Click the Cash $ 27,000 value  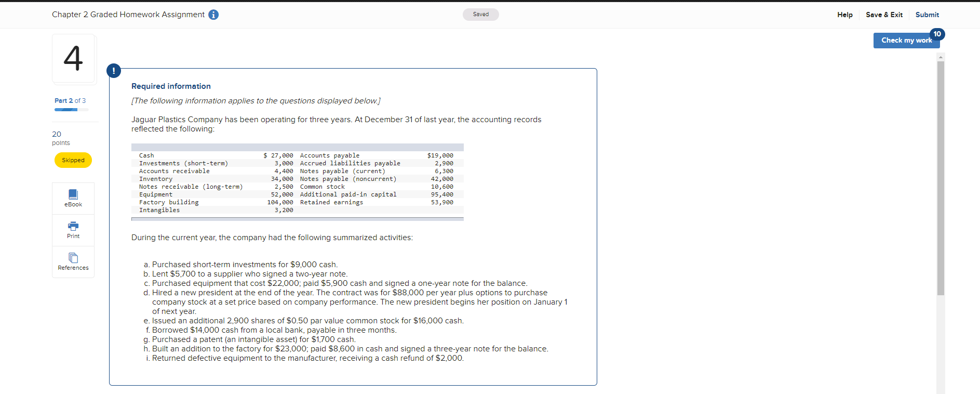(x=278, y=155)
